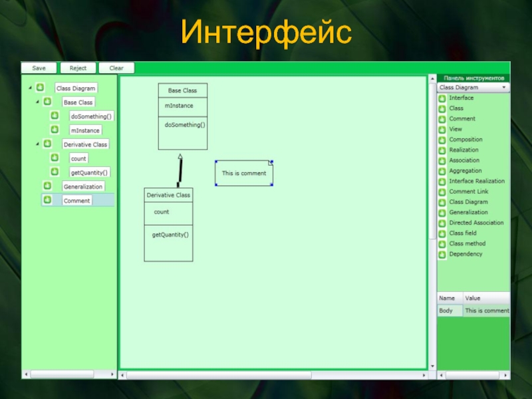This screenshot has width=532, height=399.
Task: Click canvas vertical scrollbar down arrow
Action: click(x=432, y=366)
